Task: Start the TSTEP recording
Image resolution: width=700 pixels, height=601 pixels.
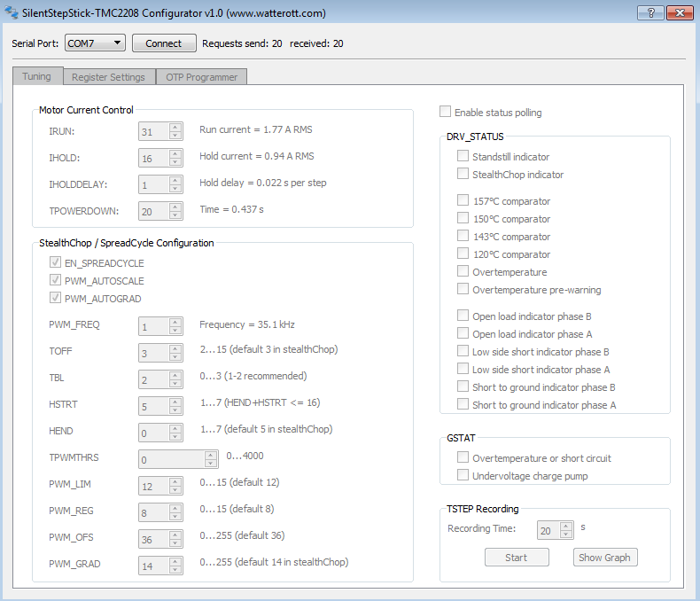Action: click(517, 558)
